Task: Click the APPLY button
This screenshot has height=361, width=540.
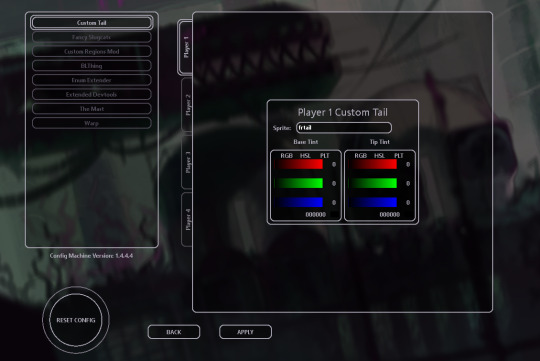Action: 245,332
